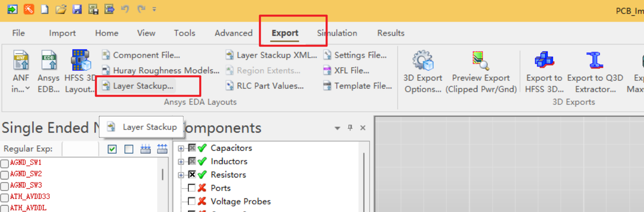Open 3D Export Options
This screenshot has width=644, height=212.
423,71
